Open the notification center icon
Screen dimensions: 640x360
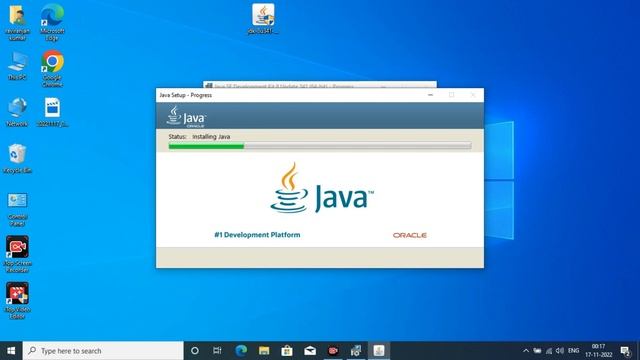(625, 351)
